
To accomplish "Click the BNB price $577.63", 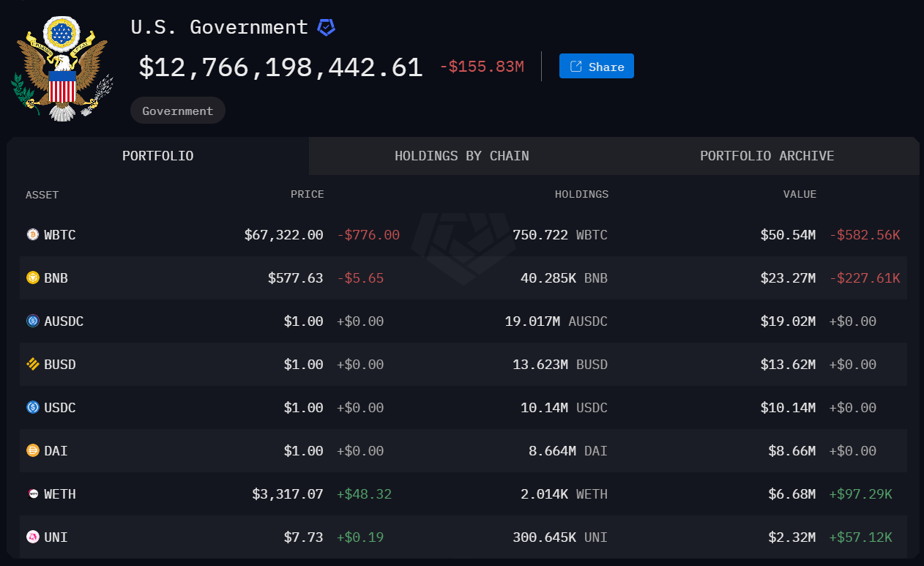I will coord(296,278).
